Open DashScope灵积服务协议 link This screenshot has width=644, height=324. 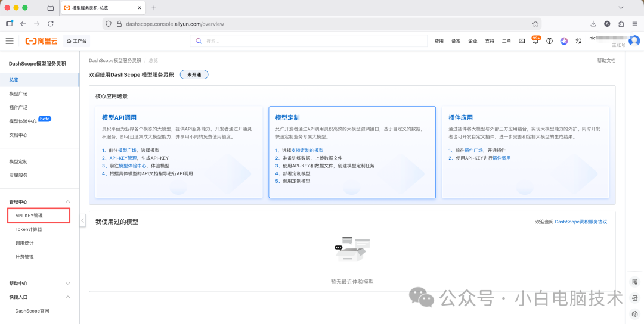(581, 222)
